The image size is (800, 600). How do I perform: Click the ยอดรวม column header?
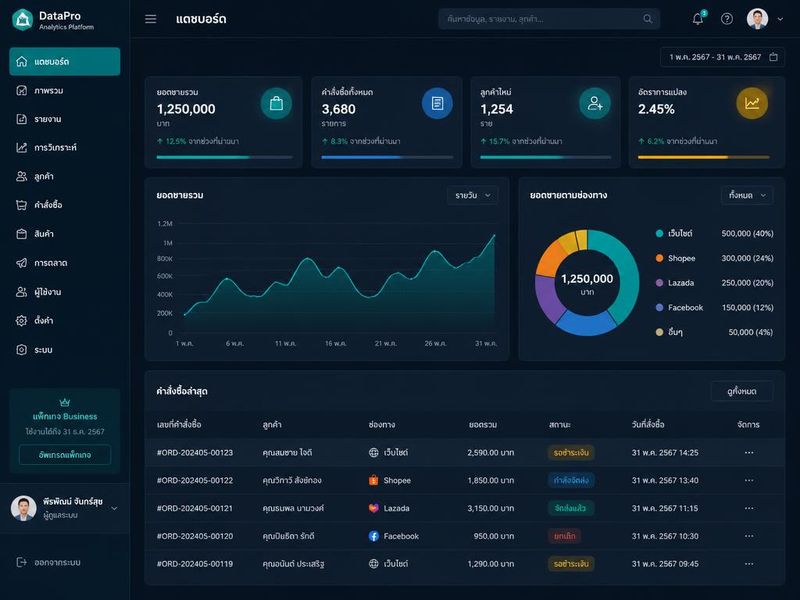tap(483, 424)
